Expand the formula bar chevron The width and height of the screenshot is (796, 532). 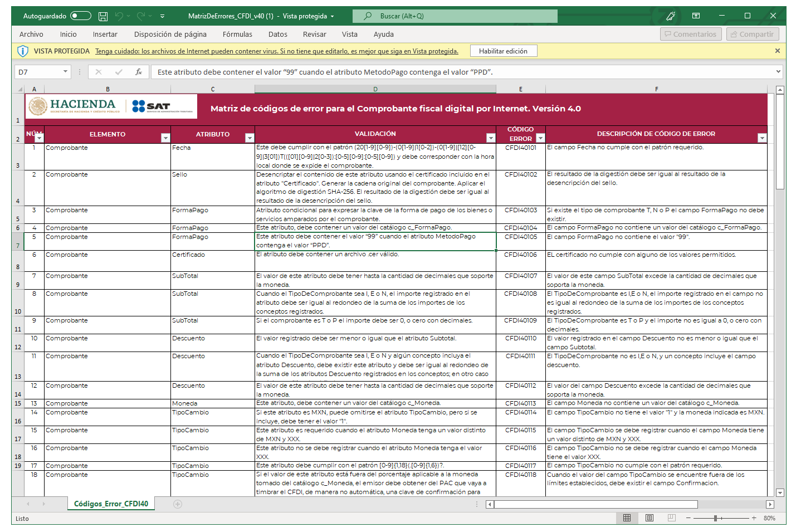pos(778,72)
